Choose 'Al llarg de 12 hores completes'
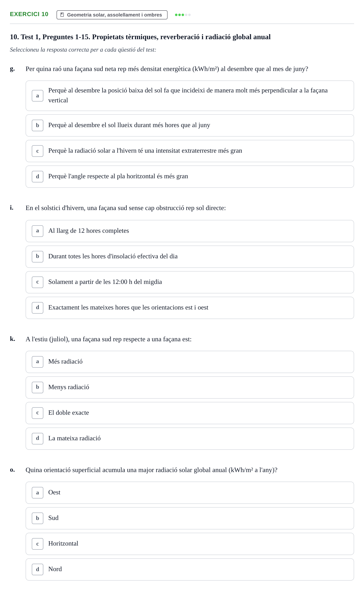 coord(190,231)
